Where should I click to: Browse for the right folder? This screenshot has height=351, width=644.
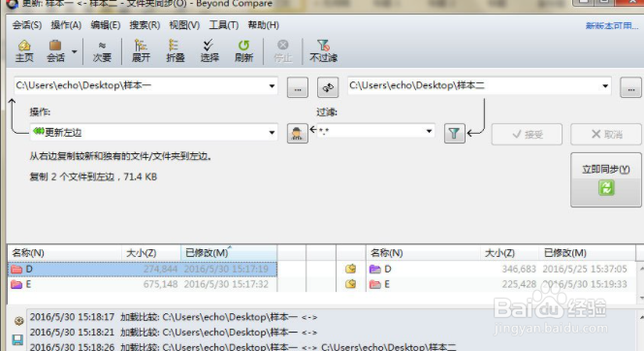[630, 87]
